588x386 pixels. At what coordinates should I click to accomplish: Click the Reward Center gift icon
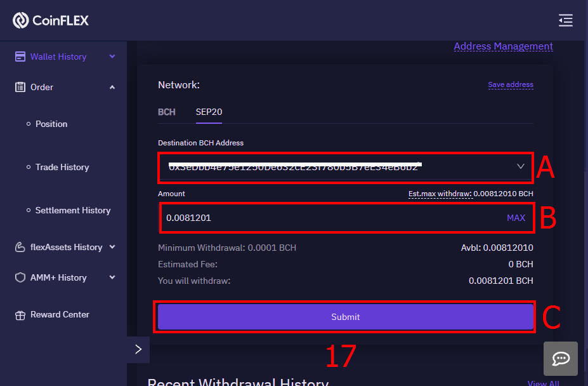tap(20, 315)
